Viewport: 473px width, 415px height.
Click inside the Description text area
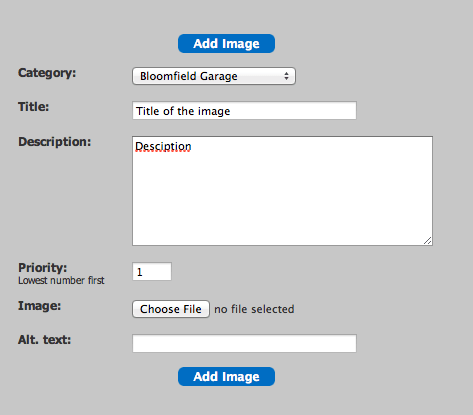pyautogui.click(x=282, y=191)
